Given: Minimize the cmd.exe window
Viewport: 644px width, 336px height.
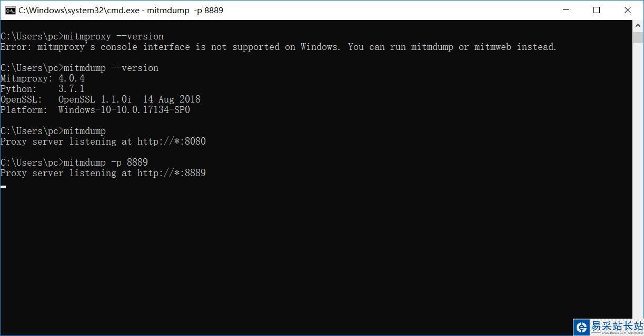Looking at the screenshot, I should click(x=566, y=10).
